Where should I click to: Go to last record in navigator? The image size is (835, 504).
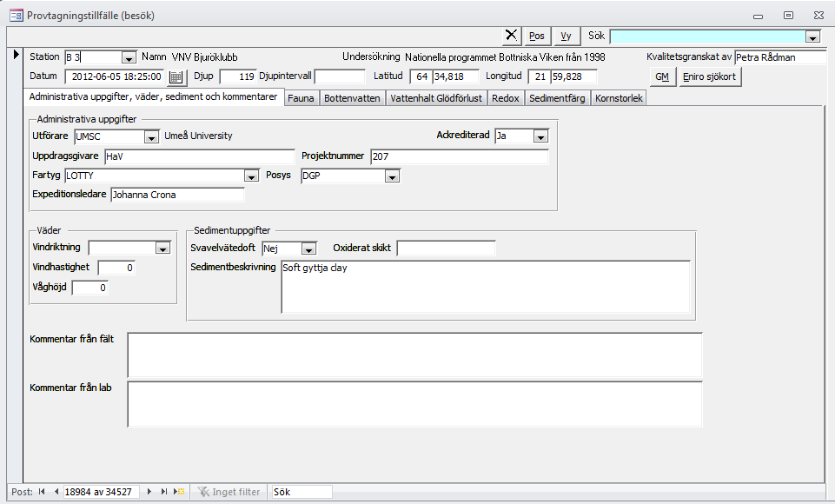click(x=163, y=492)
